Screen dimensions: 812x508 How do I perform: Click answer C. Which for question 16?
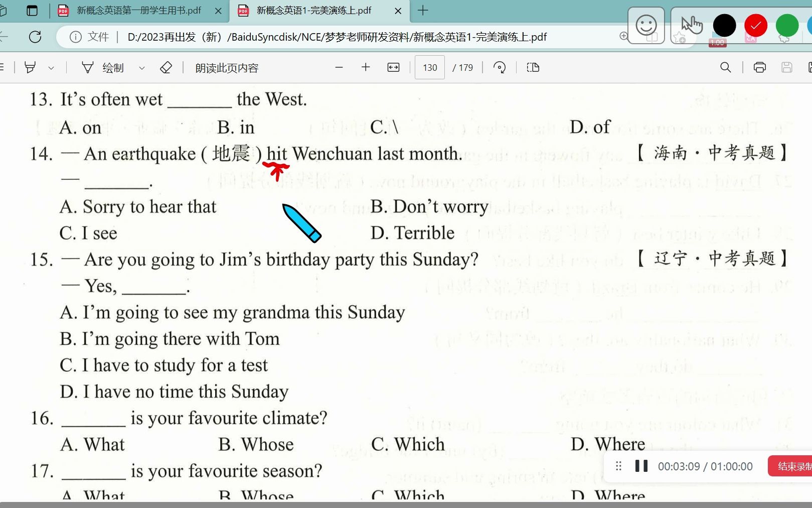point(408,444)
